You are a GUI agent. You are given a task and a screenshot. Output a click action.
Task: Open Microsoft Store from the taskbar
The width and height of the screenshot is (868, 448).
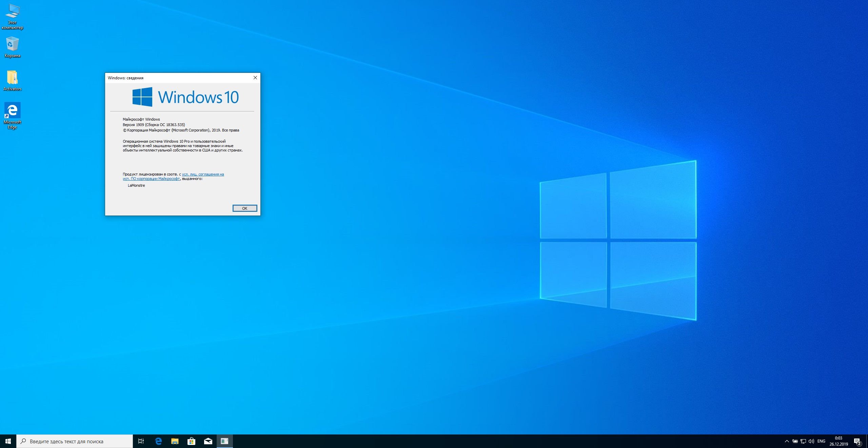[x=192, y=441]
